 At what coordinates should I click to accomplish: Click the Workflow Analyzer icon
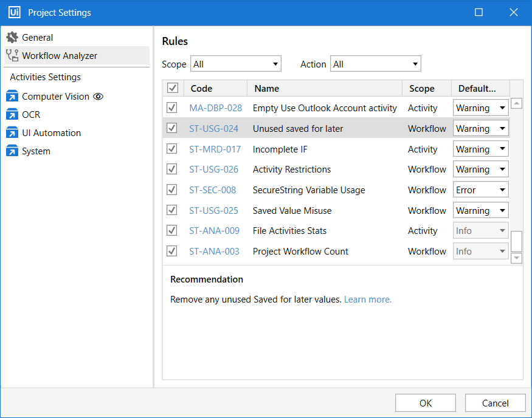coord(12,56)
